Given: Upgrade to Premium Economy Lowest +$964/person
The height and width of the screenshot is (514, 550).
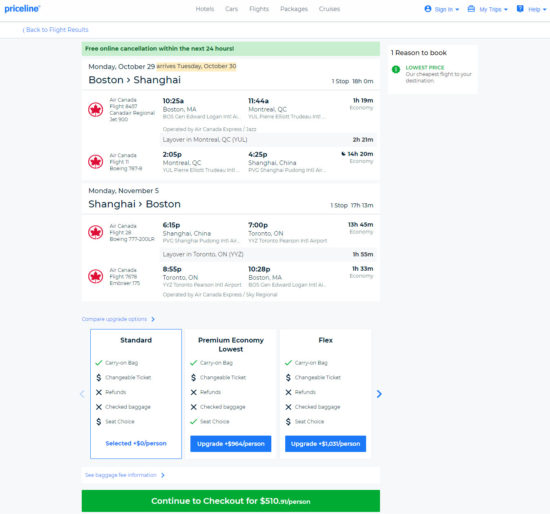Looking at the screenshot, I should point(231,443).
